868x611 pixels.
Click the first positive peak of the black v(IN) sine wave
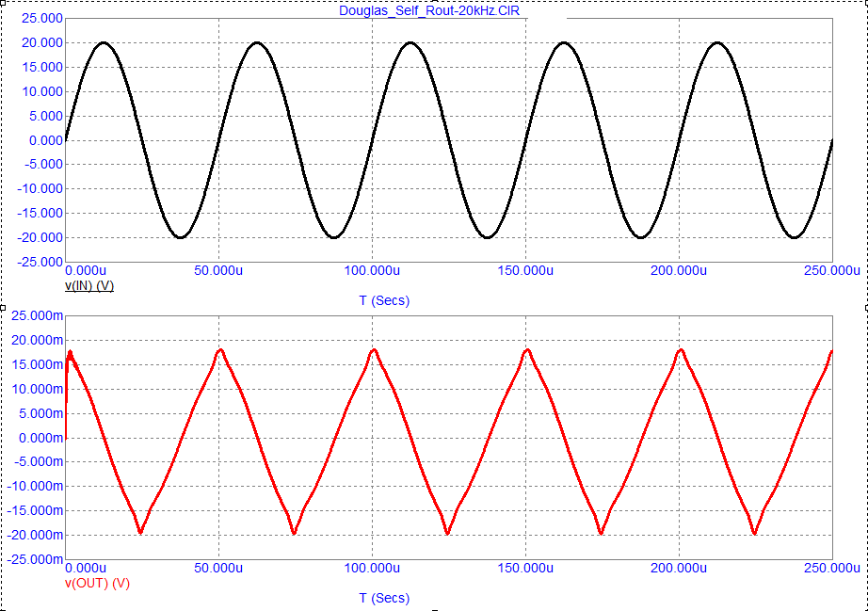coord(104,42)
